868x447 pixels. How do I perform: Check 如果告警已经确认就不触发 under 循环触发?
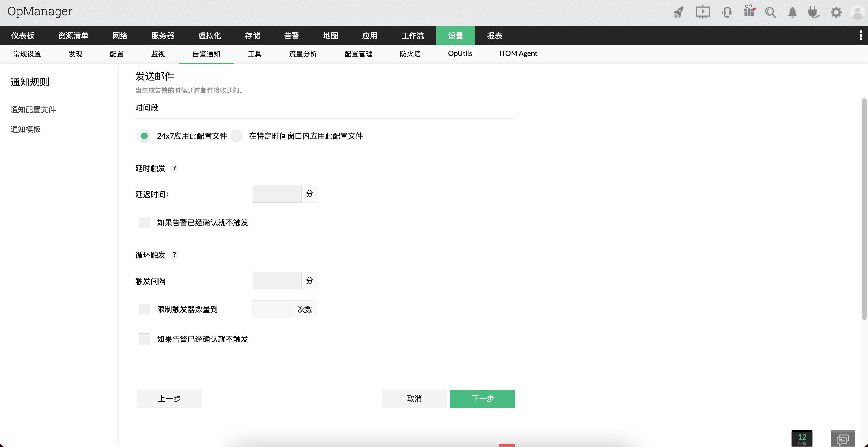click(x=144, y=339)
